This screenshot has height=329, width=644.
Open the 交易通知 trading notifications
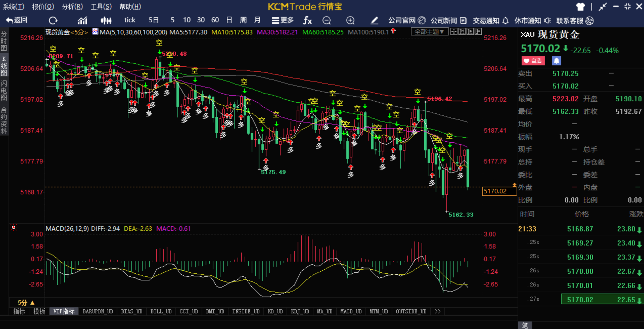(491, 21)
